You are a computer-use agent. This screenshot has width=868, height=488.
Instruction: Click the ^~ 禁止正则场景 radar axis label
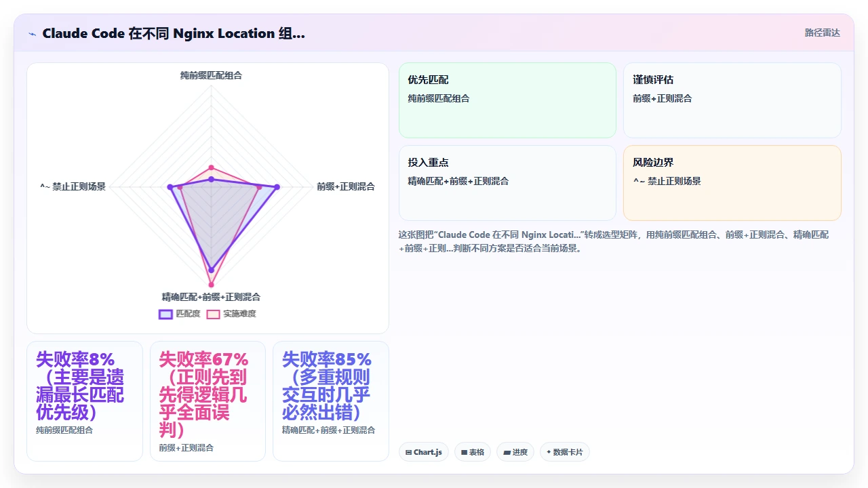(x=73, y=186)
